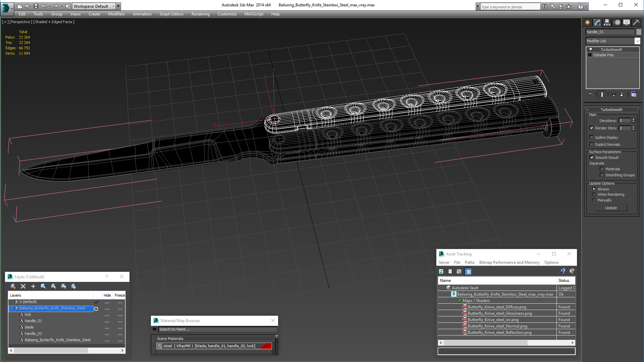Click the TurboSmooth Update button
The width and height of the screenshot is (644, 362).
(611, 208)
